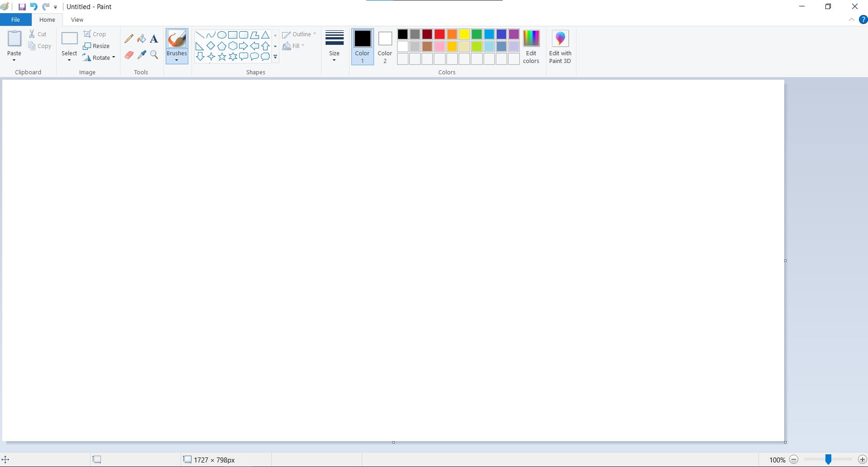The height and width of the screenshot is (467, 868).
Task: Pick the red color swatch
Action: pyautogui.click(x=440, y=34)
